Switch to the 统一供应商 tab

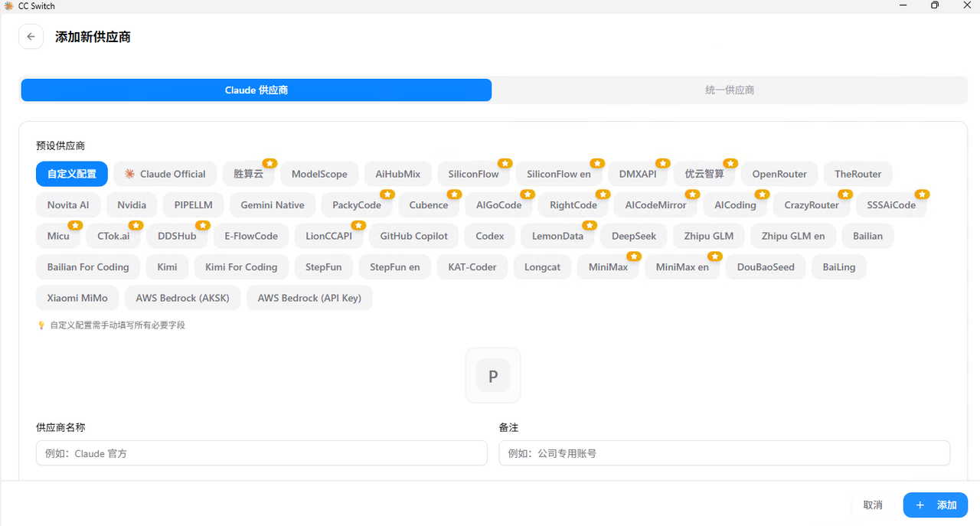click(730, 90)
